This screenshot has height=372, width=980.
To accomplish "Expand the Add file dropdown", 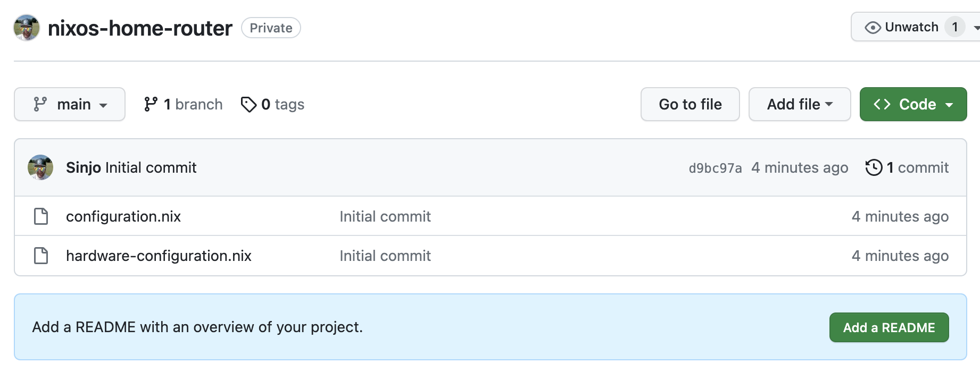I will pos(799,104).
